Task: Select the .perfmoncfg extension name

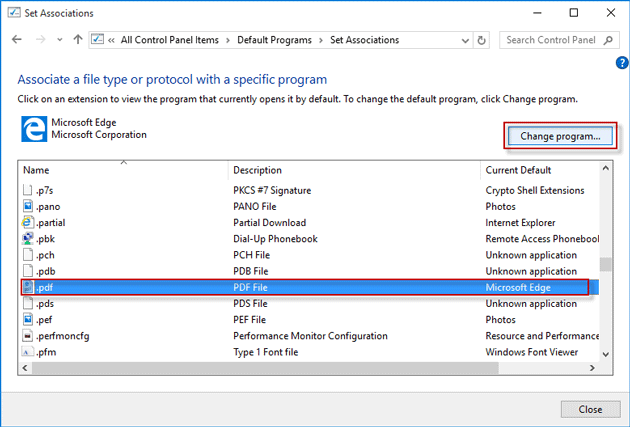Action: (63, 336)
